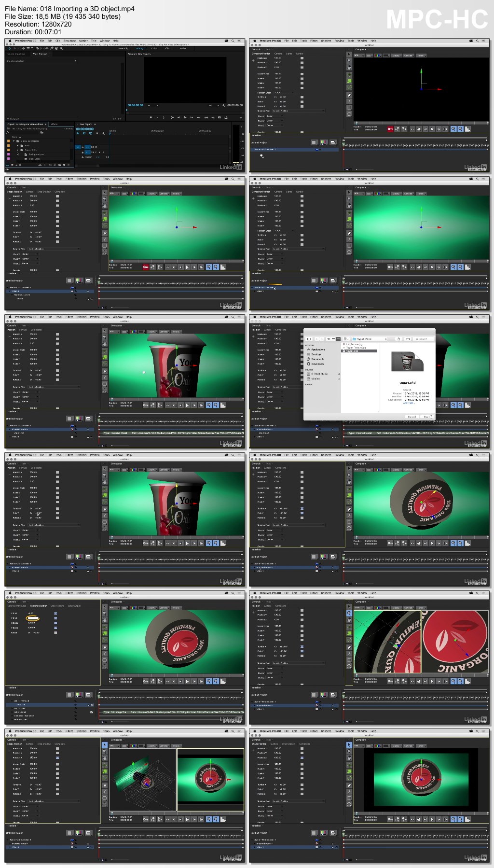
Task: Choose Yogurt Texture.jpg in the file dialog
Action: tap(356, 348)
